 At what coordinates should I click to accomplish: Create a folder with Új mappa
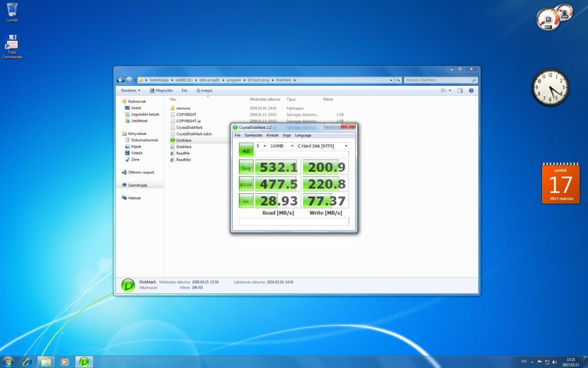click(x=204, y=90)
